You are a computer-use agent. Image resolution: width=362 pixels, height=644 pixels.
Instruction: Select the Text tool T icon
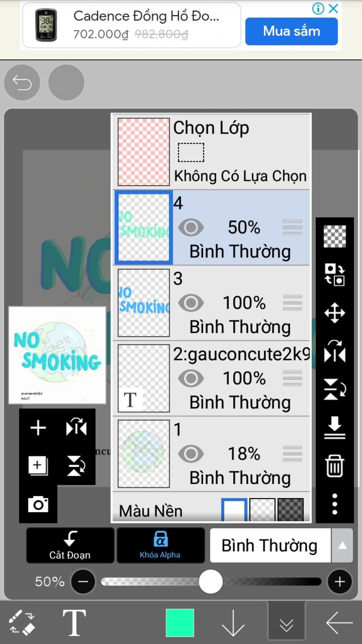[74, 622]
